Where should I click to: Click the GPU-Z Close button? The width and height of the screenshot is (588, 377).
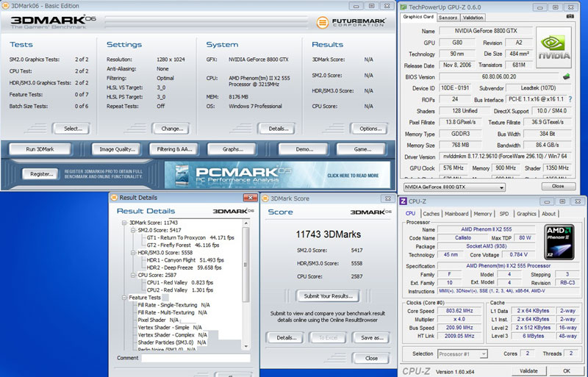click(559, 187)
